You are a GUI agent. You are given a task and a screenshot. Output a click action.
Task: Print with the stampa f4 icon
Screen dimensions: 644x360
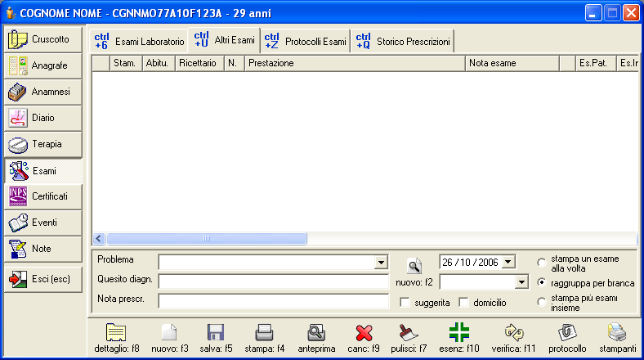(x=263, y=333)
